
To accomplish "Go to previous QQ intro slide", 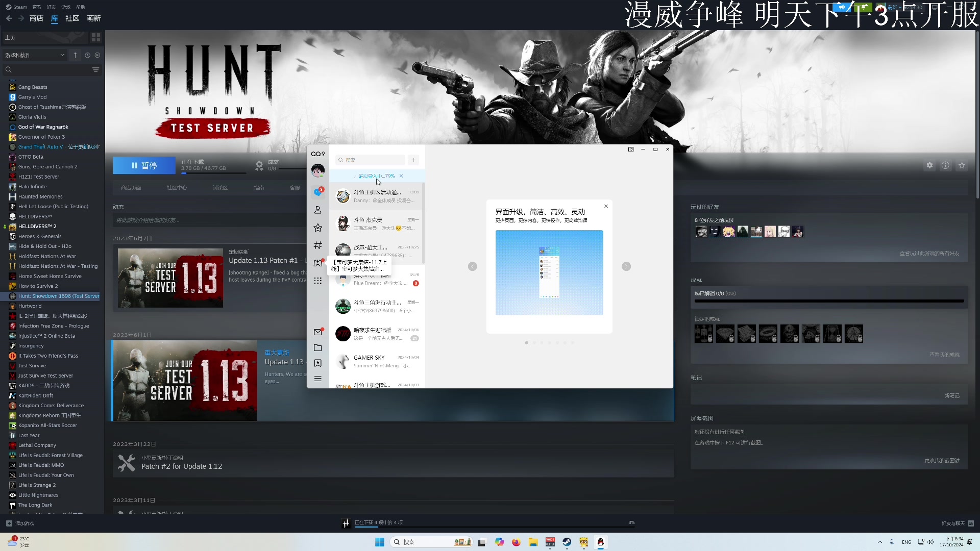I will point(473,266).
